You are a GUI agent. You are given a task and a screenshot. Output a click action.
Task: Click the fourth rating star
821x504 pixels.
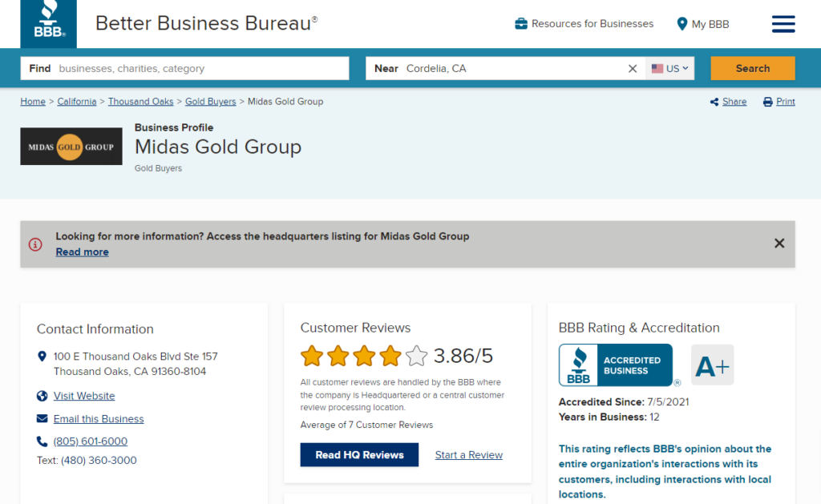390,355
